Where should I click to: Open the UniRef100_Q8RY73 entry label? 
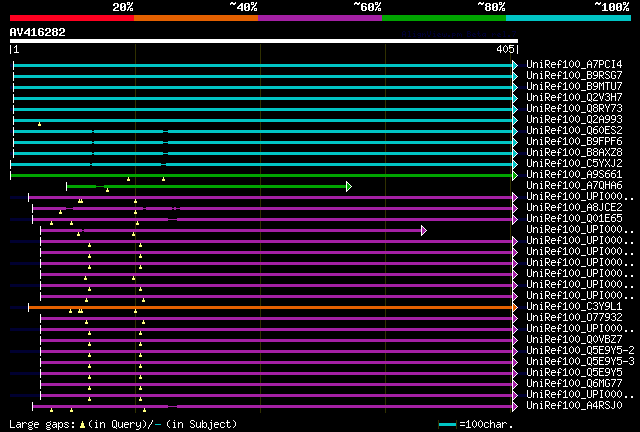click(x=574, y=108)
